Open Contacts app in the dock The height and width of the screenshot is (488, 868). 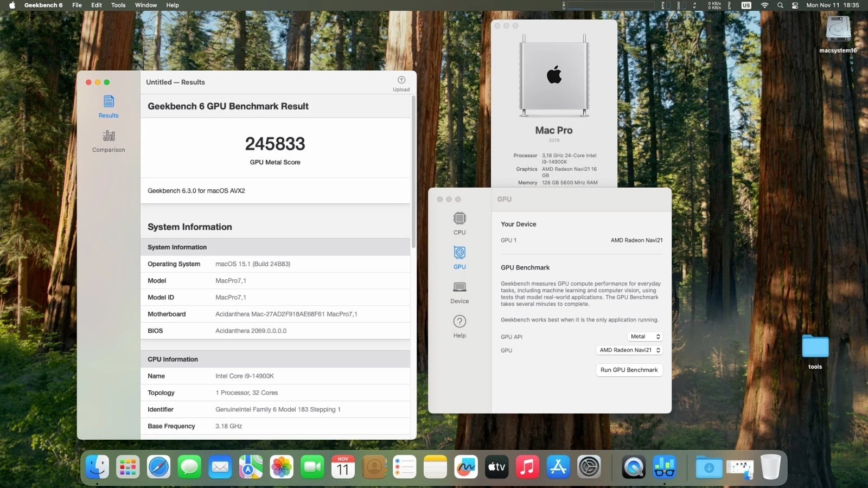[x=374, y=466]
